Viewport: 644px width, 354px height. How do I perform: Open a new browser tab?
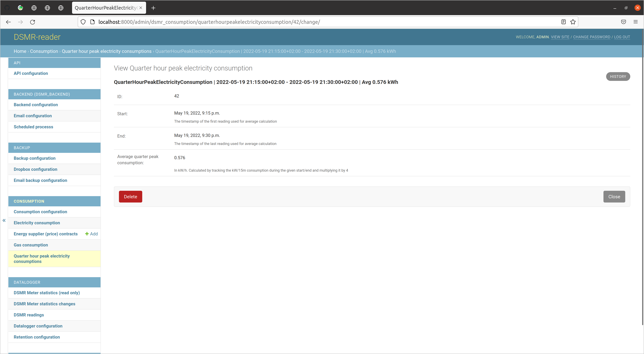pos(153,8)
